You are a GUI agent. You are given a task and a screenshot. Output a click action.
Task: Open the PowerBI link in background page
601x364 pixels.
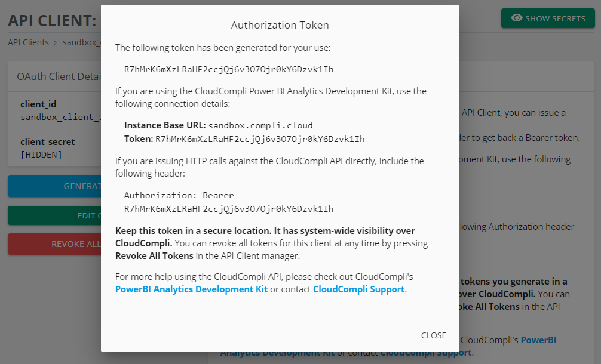pos(538,340)
